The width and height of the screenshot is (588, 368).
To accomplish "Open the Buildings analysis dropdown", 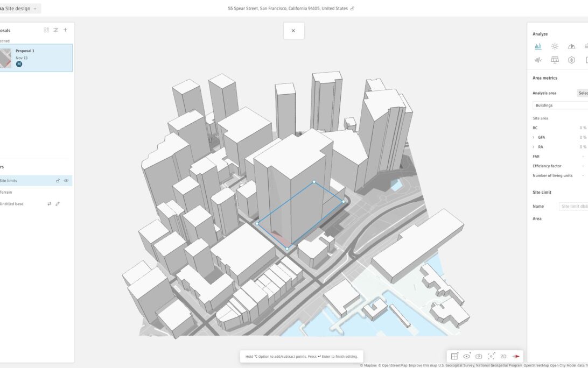I will pos(560,105).
